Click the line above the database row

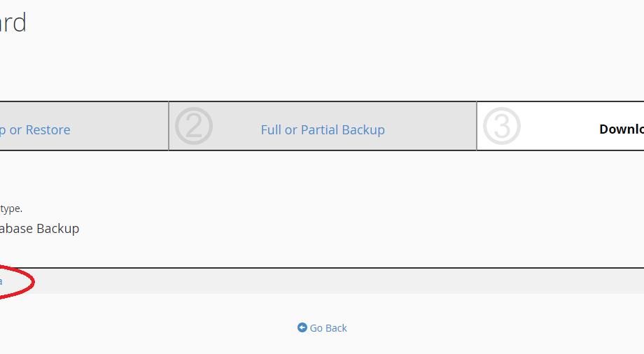[x=322, y=268]
